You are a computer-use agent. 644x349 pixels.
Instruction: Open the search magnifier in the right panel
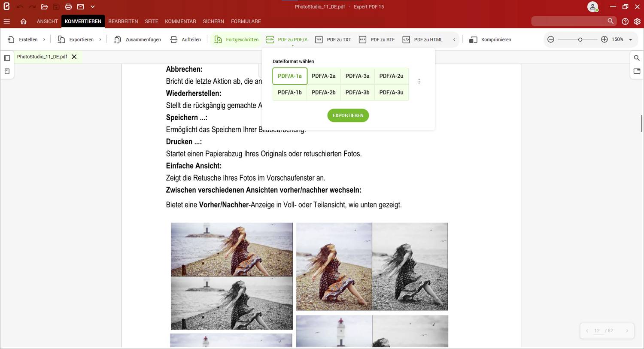point(637,58)
